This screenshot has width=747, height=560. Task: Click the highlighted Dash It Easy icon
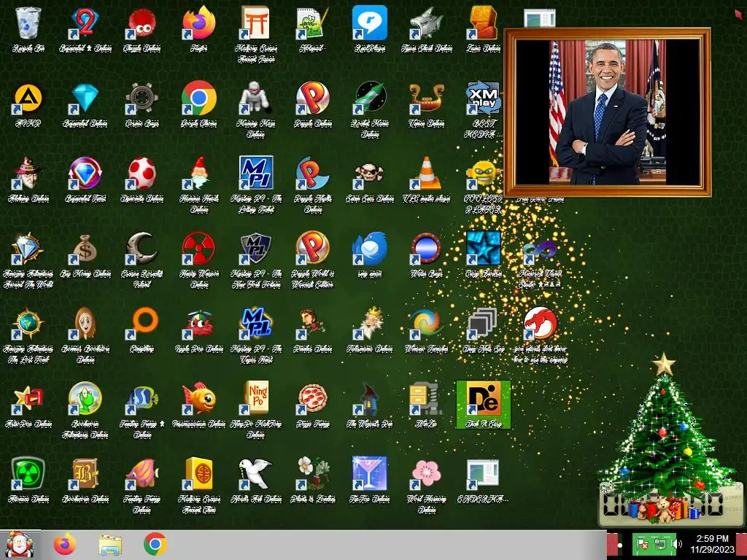484,404
